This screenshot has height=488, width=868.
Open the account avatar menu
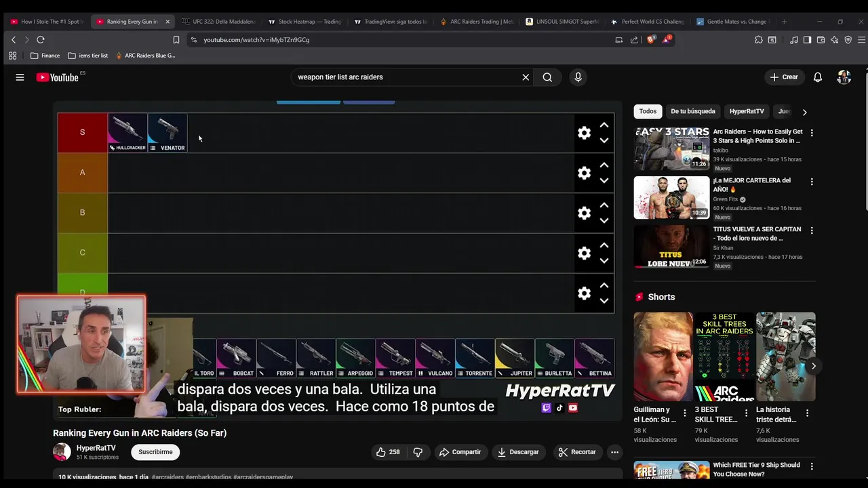tap(844, 77)
